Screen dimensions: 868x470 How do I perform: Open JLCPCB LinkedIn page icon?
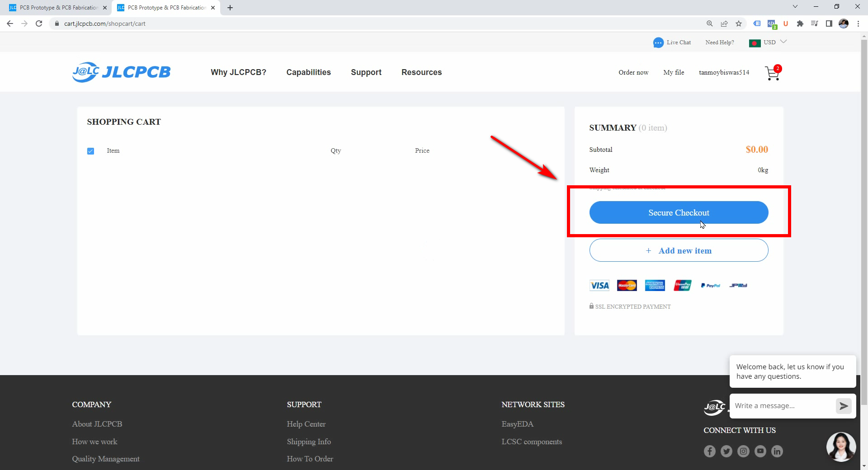pyautogui.click(x=777, y=451)
